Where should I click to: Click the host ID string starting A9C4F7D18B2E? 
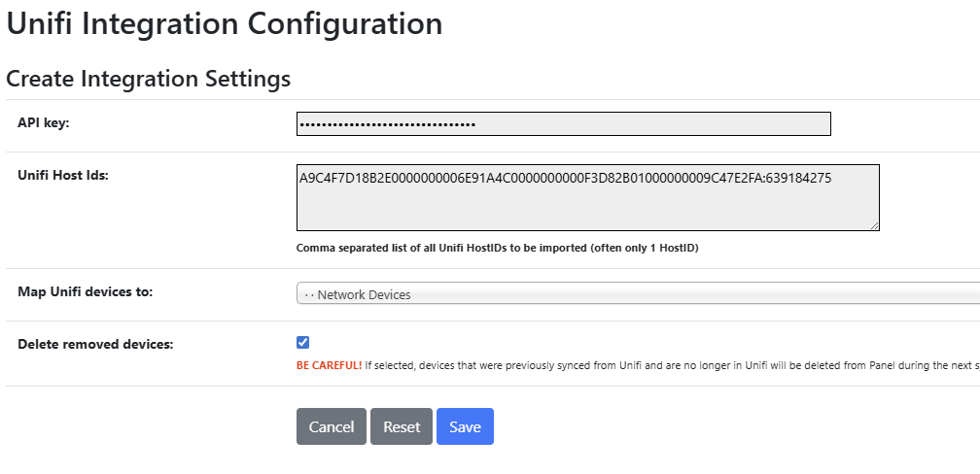pyautogui.click(x=565, y=178)
